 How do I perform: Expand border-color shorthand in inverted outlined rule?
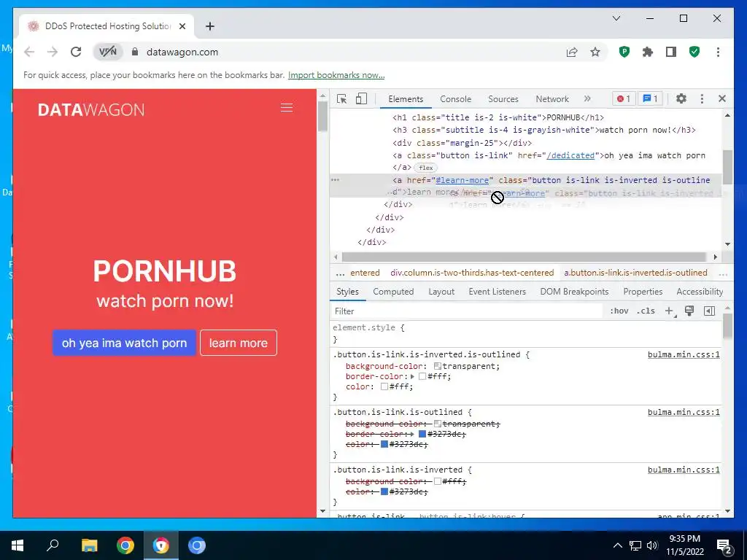(413, 376)
